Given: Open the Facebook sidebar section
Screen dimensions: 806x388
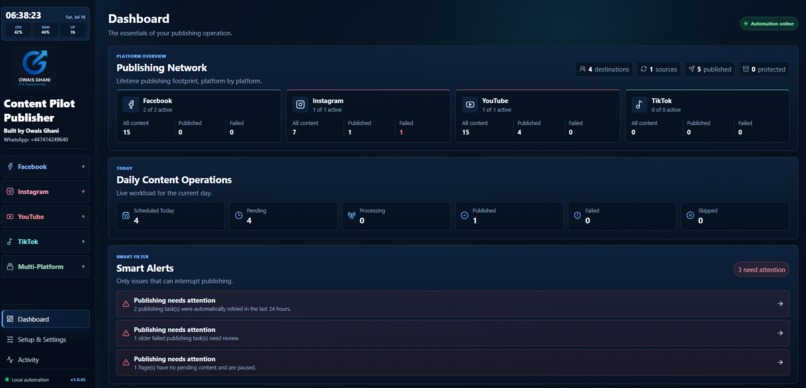Looking at the screenshot, I should click(x=45, y=167).
